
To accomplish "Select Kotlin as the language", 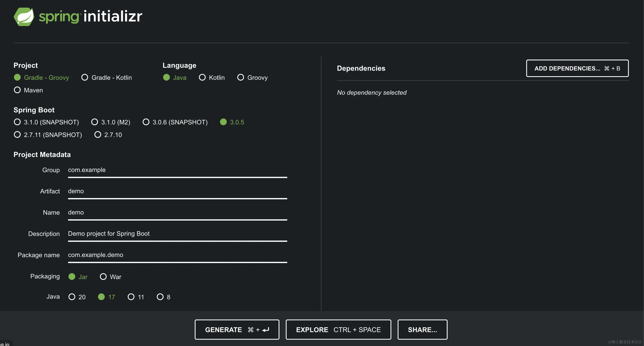I will click(x=202, y=77).
